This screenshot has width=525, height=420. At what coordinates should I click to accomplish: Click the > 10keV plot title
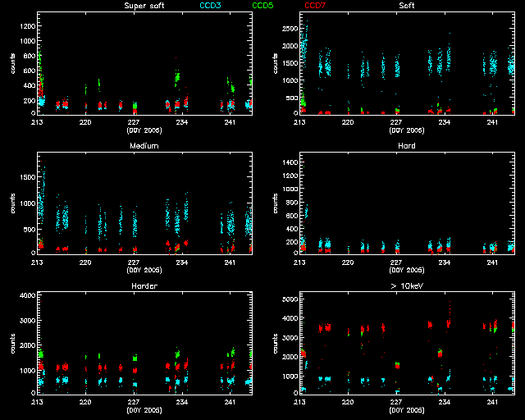(406, 286)
